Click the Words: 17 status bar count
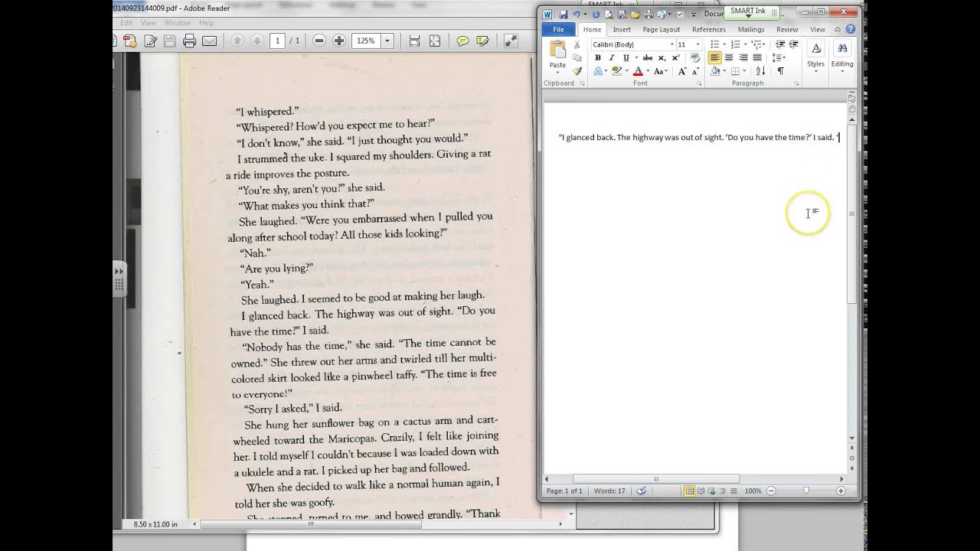Screen dimensions: 980x551 coord(610,491)
